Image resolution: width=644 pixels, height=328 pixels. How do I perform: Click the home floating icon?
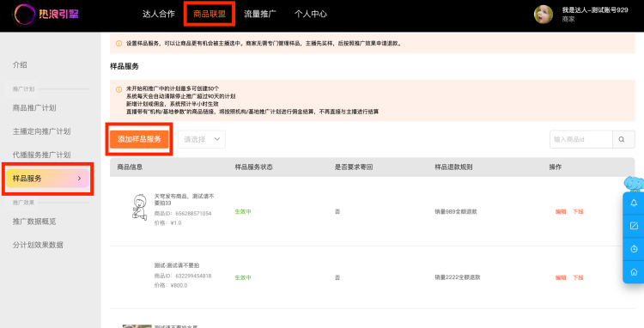(x=634, y=272)
